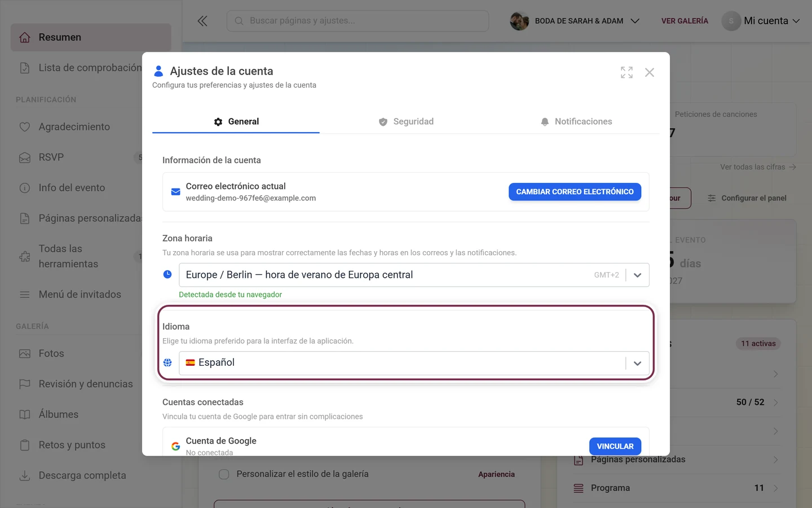Click the Apariencia label link

click(x=496, y=474)
